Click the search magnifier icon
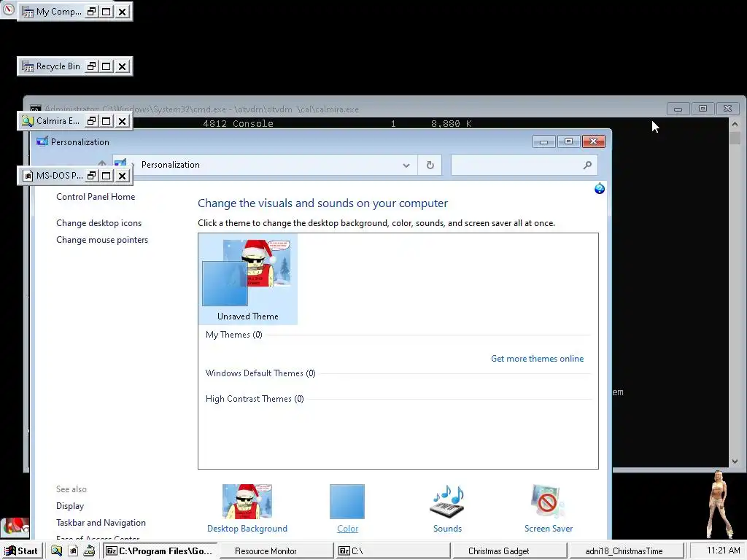The width and height of the screenshot is (747, 560). (x=587, y=166)
